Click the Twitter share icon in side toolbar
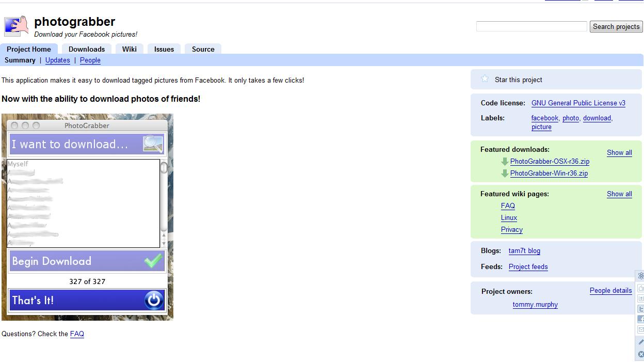 point(641,309)
